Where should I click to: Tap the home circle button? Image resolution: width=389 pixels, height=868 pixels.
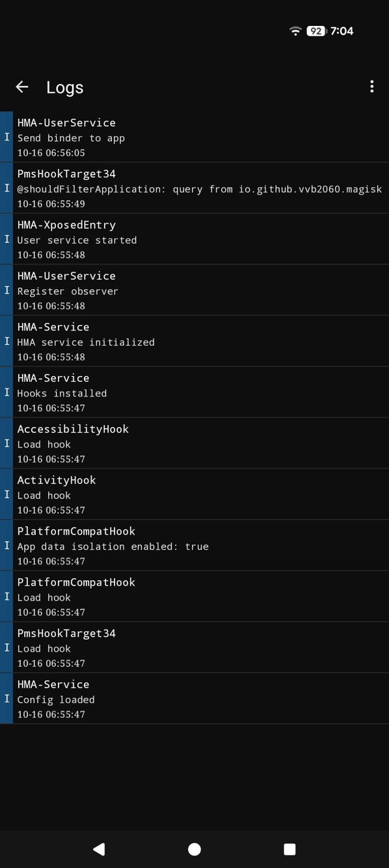click(x=194, y=849)
